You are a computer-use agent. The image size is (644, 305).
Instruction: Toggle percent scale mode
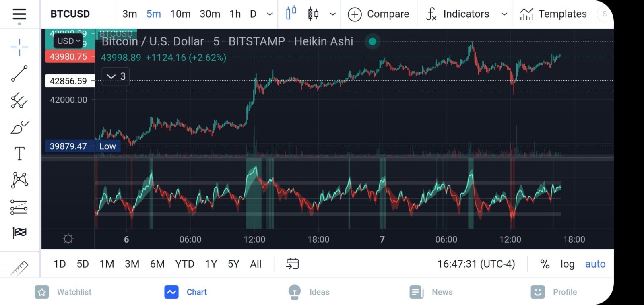point(545,264)
